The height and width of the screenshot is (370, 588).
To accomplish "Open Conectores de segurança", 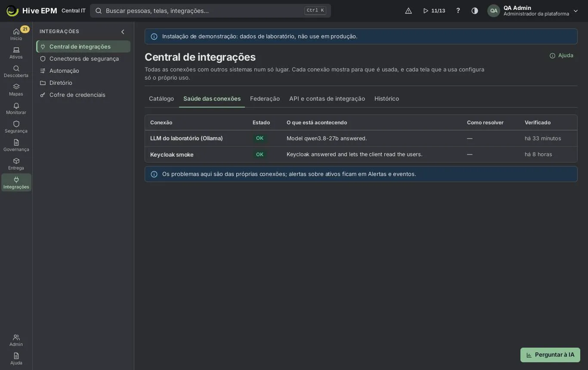I will point(84,59).
